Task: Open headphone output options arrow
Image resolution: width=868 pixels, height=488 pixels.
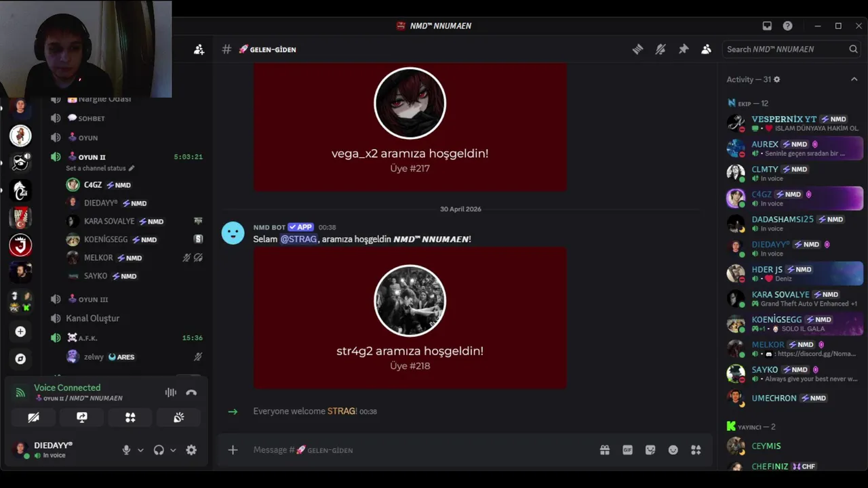Action: 173,450
